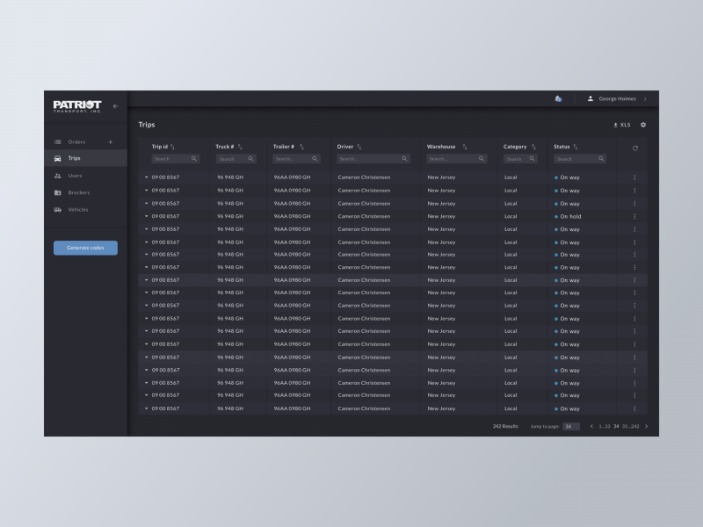The height and width of the screenshot is (527, 703).
Task: Go to the next page arrow
Action: 647,427
